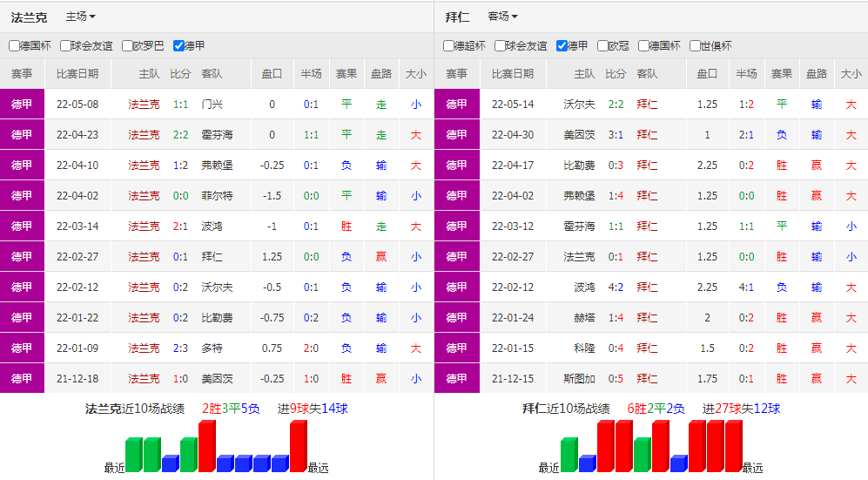The width and height of the screenshot is (868, 480).
Task: Open host team 科隆 link
Action: [x=584, y=348]
